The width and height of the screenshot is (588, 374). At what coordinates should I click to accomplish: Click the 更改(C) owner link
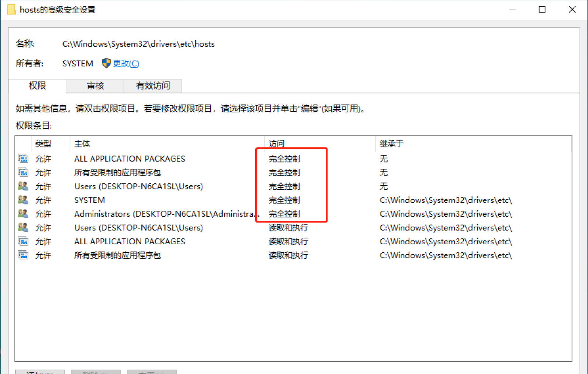coord(126,63)
